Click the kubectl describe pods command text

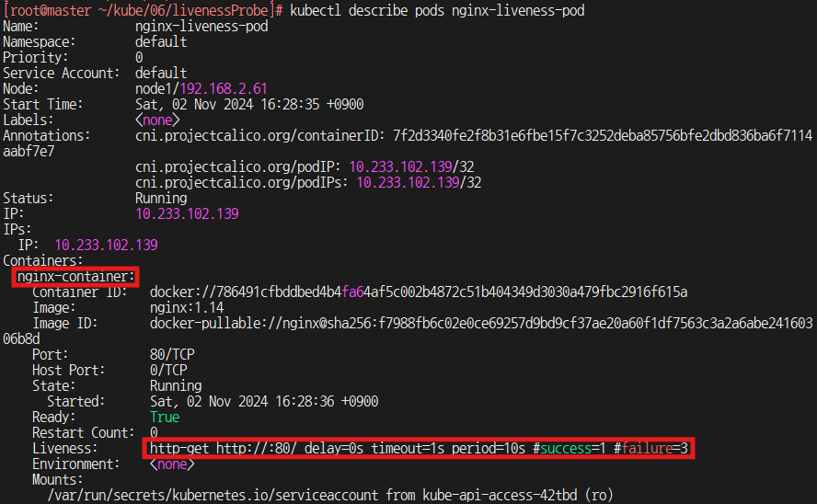pyautogui.click(x=437, y=10)
